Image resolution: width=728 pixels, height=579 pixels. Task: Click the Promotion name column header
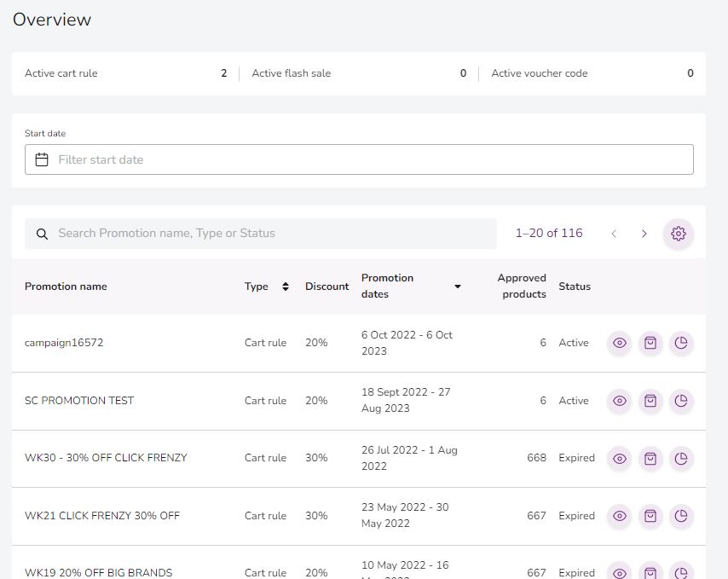pos(66,287)
